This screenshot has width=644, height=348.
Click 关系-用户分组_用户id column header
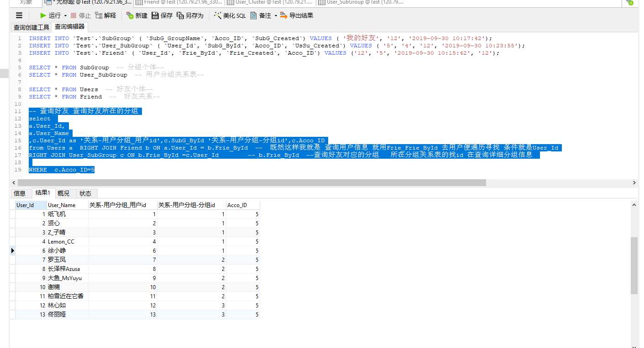122,205
